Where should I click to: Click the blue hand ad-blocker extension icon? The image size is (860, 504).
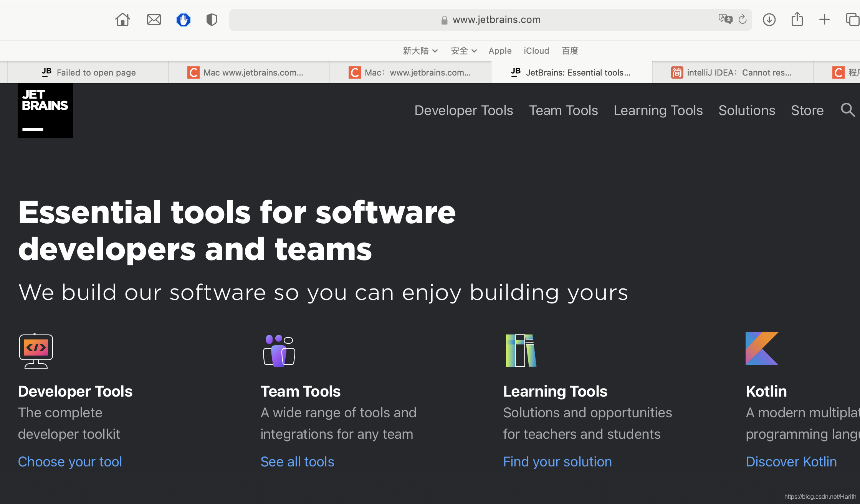pos(184,20)
